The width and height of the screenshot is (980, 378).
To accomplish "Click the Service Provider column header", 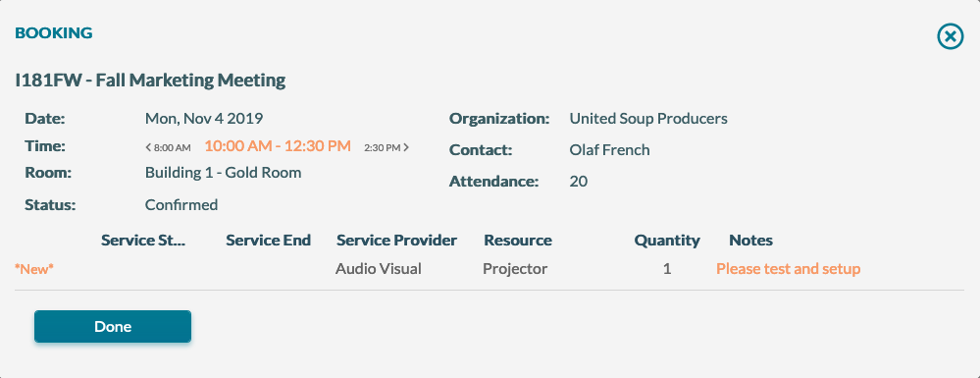I will pyautogui.click(x=397, y=241).
